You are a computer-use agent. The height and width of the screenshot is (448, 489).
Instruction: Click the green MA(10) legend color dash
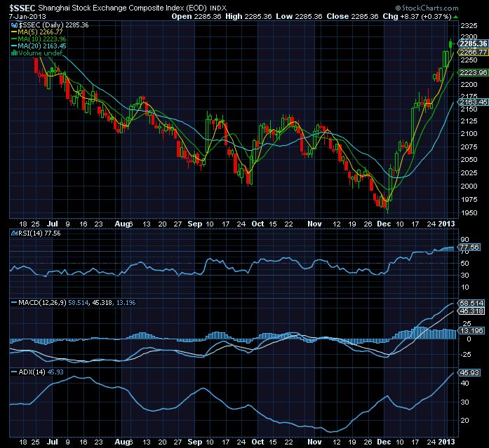[14, 39]
